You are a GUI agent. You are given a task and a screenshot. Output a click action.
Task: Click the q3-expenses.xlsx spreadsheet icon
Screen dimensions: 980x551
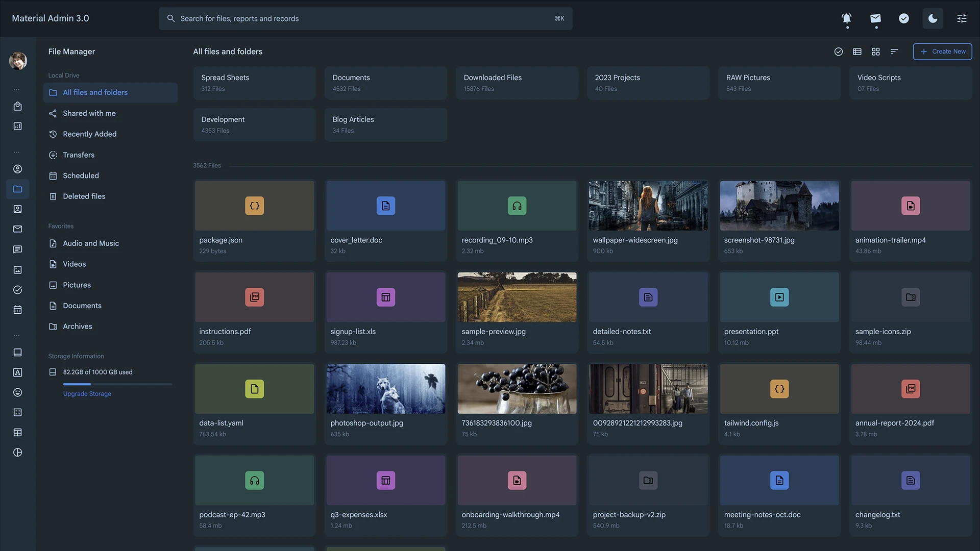pos(385,480)
